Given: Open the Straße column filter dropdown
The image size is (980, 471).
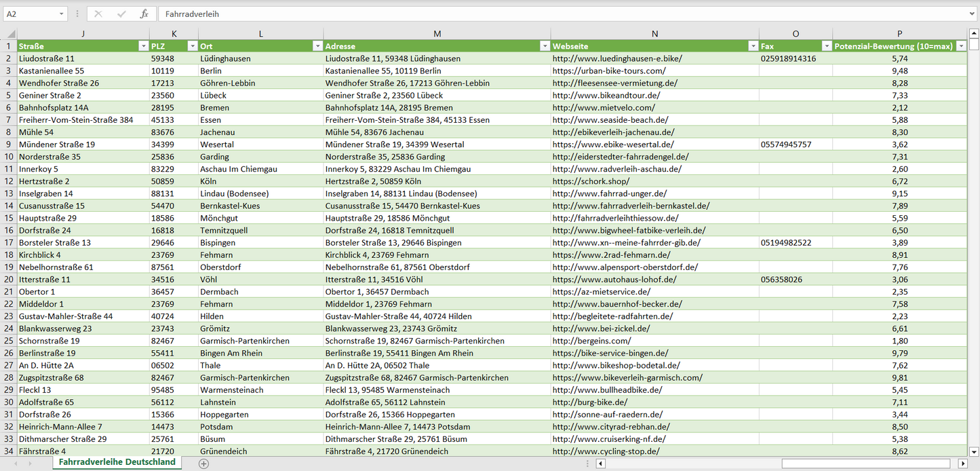Looking at the screenshot, I should (x=142, y=46).
